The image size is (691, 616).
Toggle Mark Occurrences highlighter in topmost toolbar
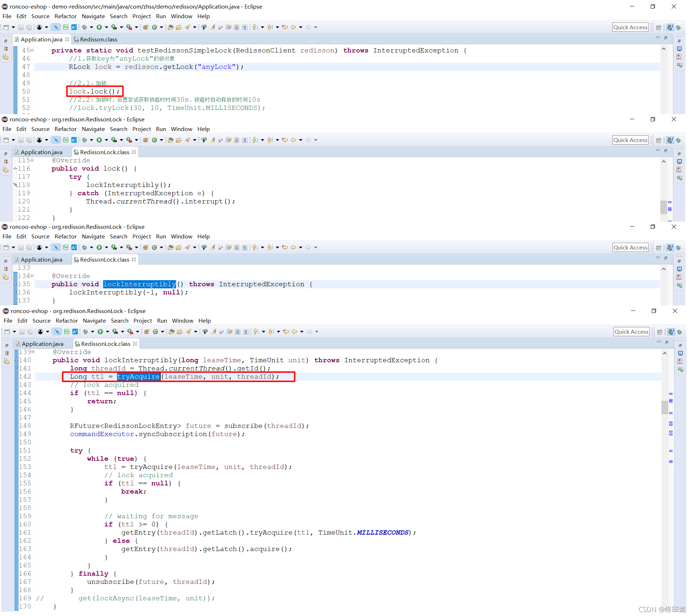pos(212,27)
